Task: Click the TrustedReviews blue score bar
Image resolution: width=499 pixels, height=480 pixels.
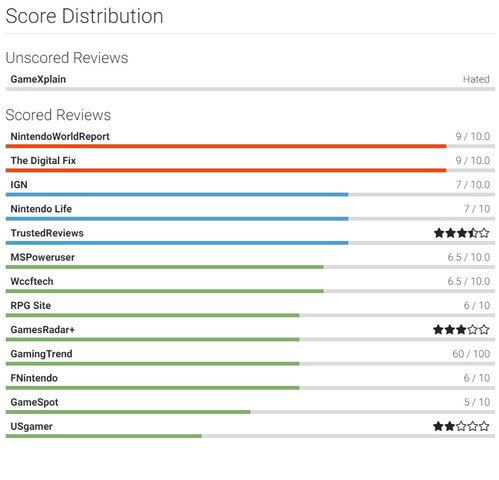Action: click(177, 243)
